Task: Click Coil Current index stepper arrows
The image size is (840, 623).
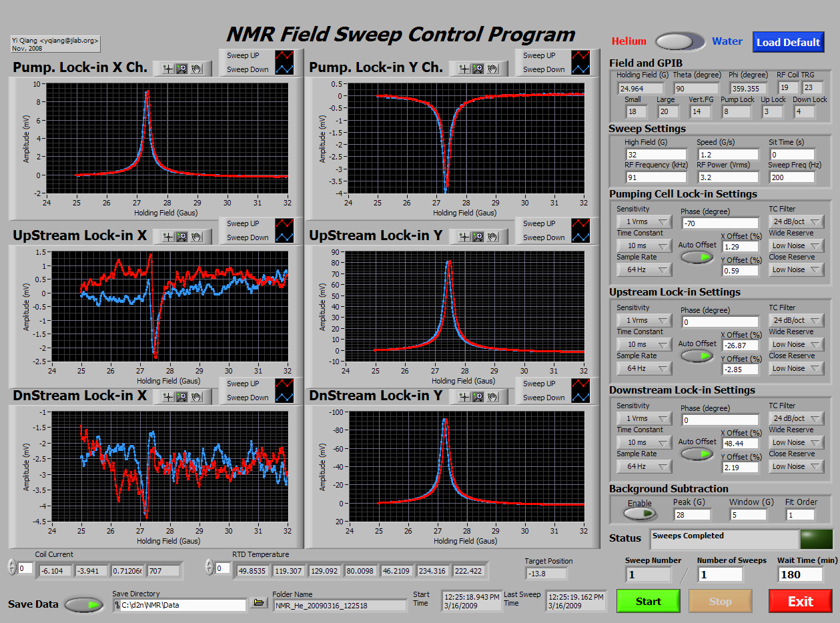Action: pos(11,568)
